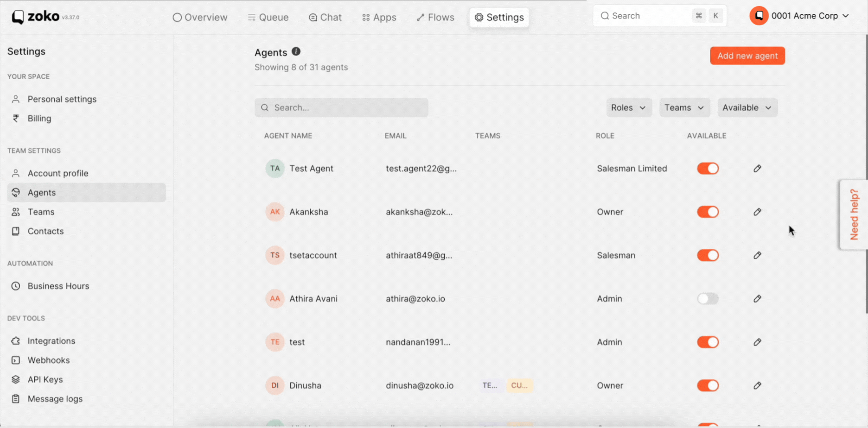Click the Contacts book icon
Screen dimensions: 868x428
pos(16,231)
